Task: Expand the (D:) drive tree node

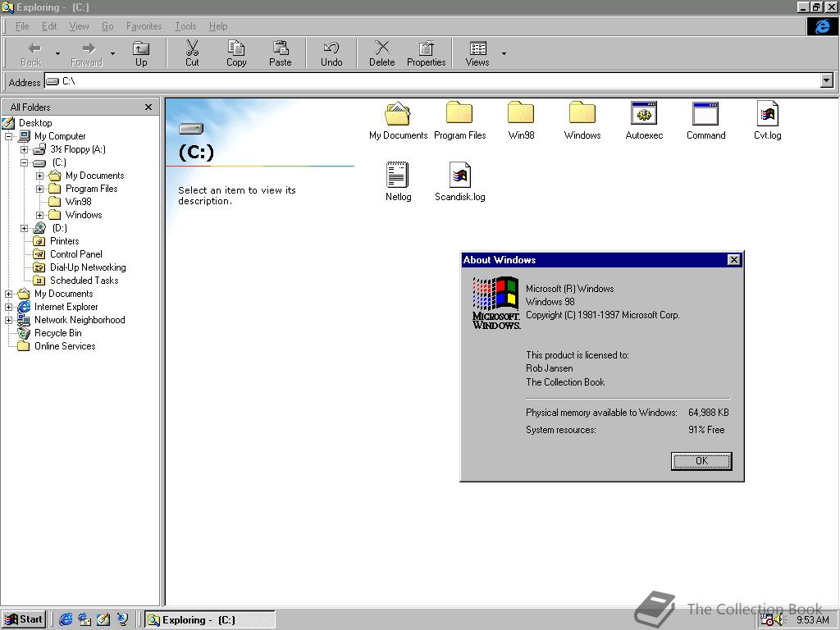Action: tap(24, 228)
